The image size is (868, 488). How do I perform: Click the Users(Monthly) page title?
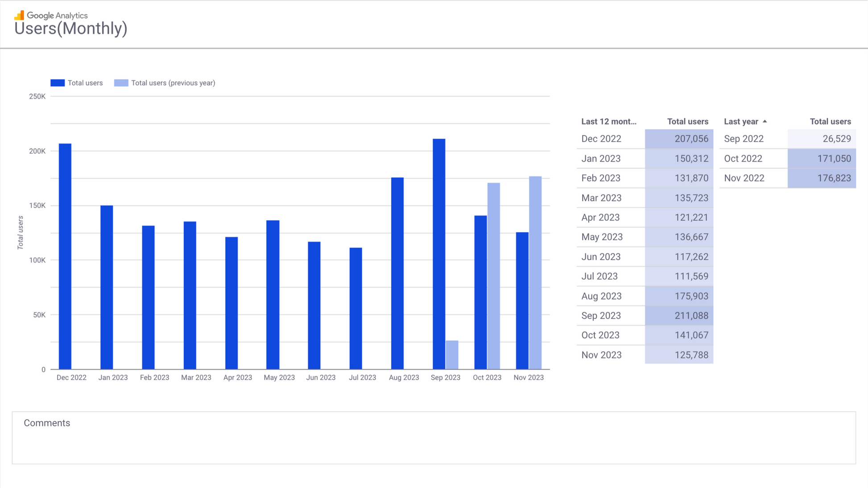71,29
